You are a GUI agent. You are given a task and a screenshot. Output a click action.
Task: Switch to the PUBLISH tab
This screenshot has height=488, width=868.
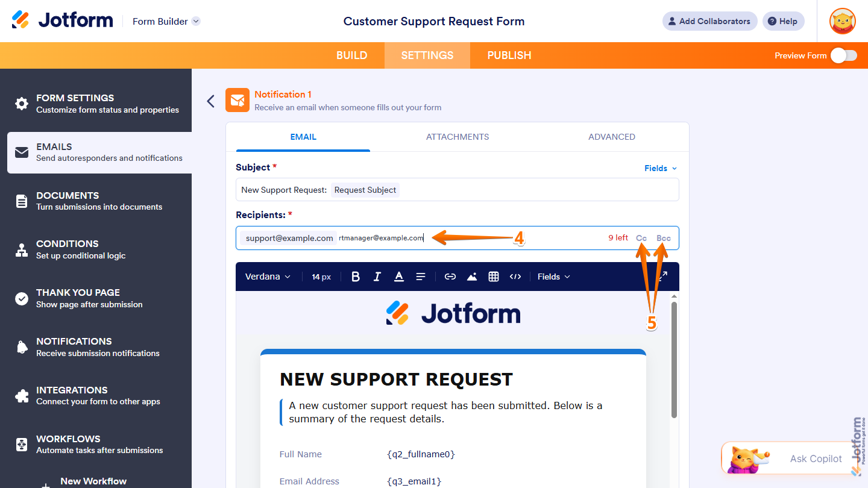tap(509, 55)
